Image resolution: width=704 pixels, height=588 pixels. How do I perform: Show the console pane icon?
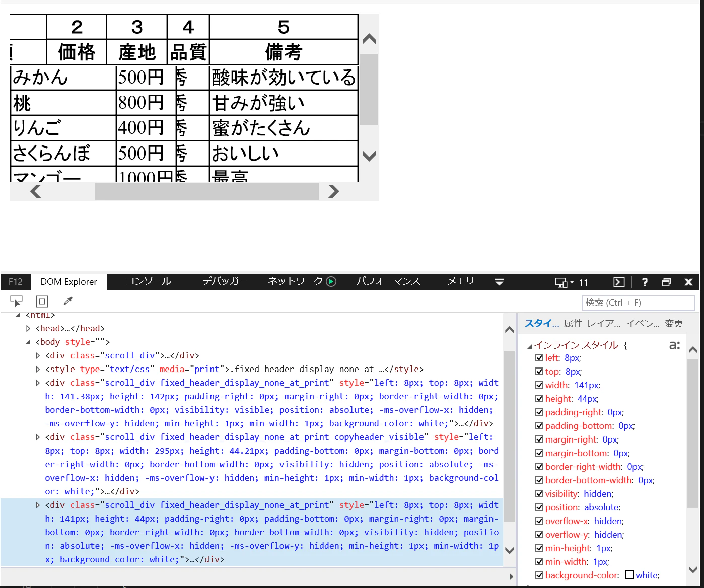click(x=619, y=282)
